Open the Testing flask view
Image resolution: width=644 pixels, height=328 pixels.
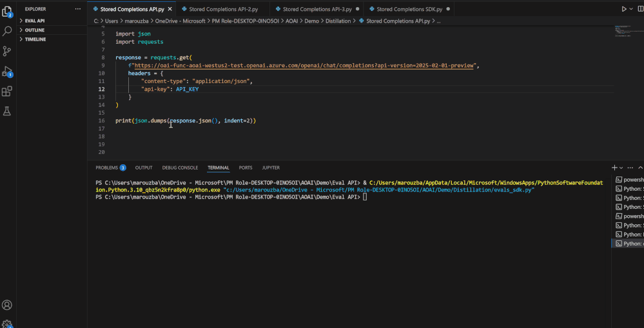(7, 111)
